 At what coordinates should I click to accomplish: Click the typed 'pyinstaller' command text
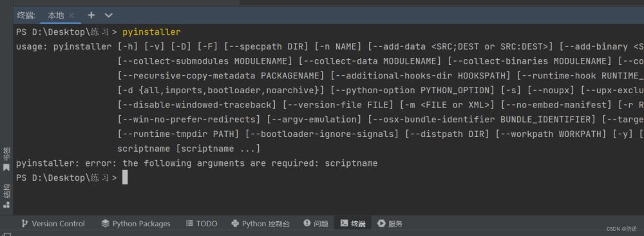tap(151, 32)
